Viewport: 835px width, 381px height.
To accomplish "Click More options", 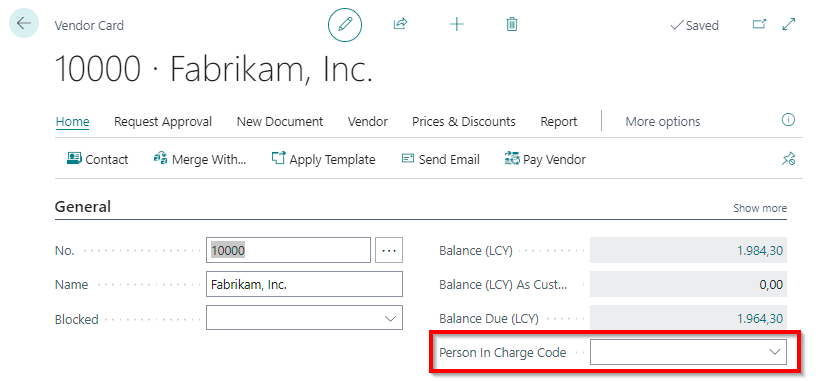I will 662,121.
